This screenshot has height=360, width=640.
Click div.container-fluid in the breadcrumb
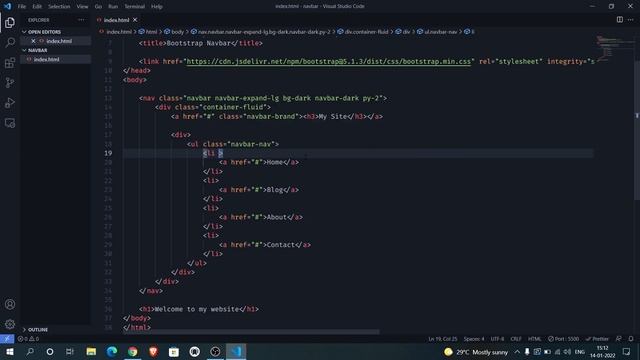tap(363, 31)
